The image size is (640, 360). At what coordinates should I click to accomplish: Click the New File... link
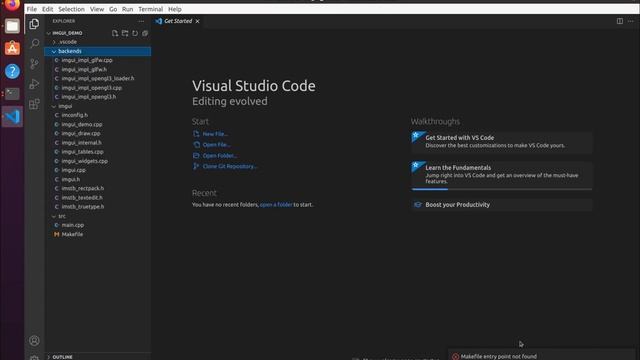pos(215,134)
